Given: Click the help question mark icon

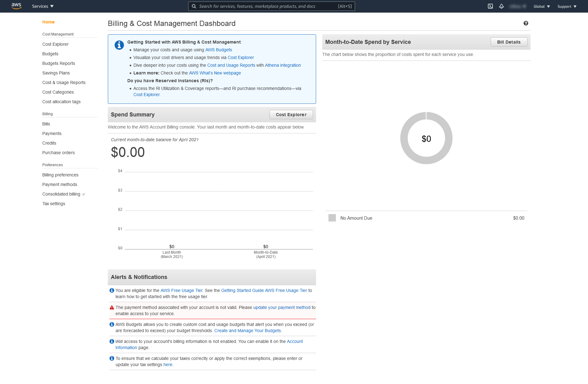Looking at the screenshot, I should [526, 23].
